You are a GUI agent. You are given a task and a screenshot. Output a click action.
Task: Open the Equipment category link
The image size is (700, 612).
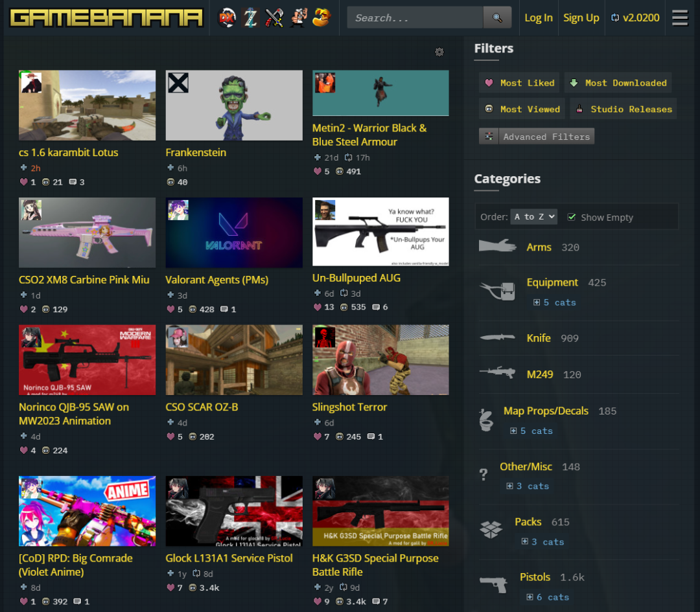552,282
